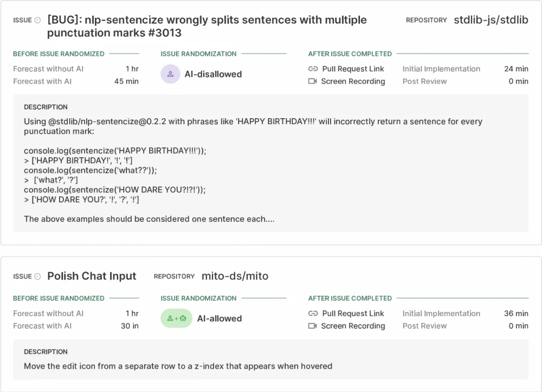Click the green AI-allowed person and robot icon
This screenshot has height=392, width=542.
[x=176, y=319]
